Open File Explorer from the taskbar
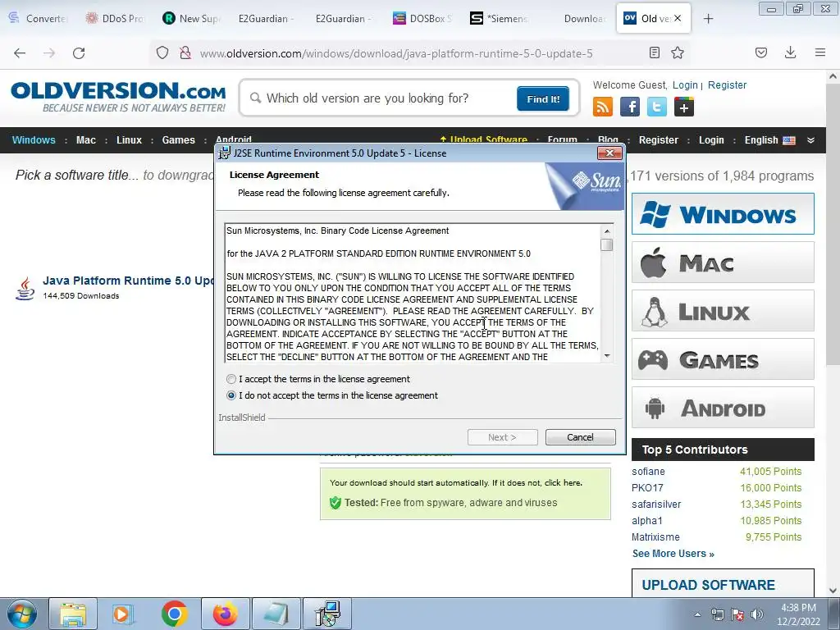Viewport: 840px width, 630px height. click(73, 614)
